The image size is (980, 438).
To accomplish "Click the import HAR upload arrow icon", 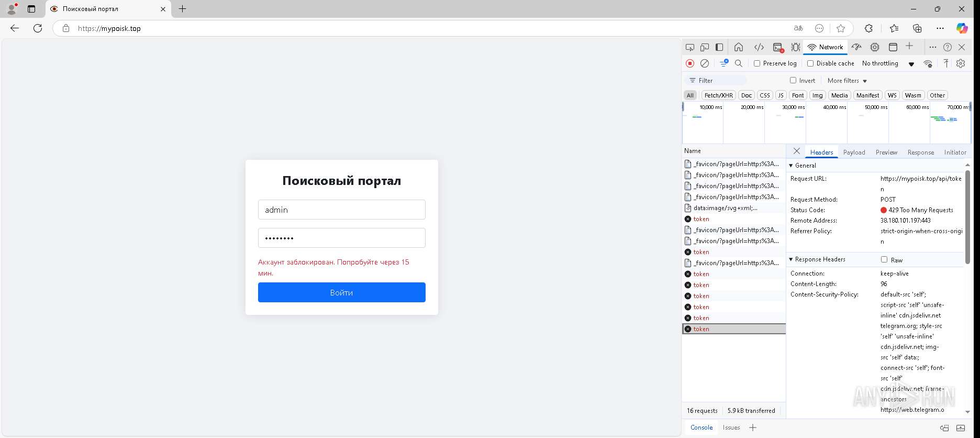I will 946,63.
